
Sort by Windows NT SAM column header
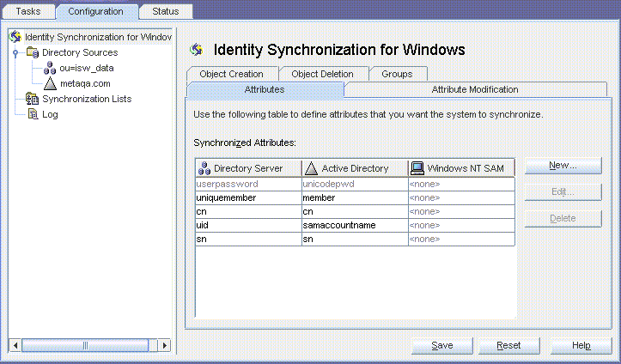[461, 168]
